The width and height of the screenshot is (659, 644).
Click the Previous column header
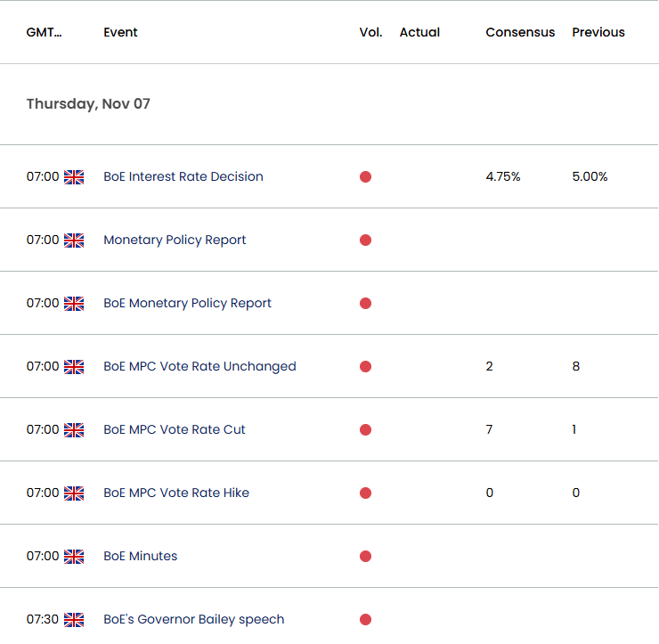pyautogui.click(x=598, y=32)
